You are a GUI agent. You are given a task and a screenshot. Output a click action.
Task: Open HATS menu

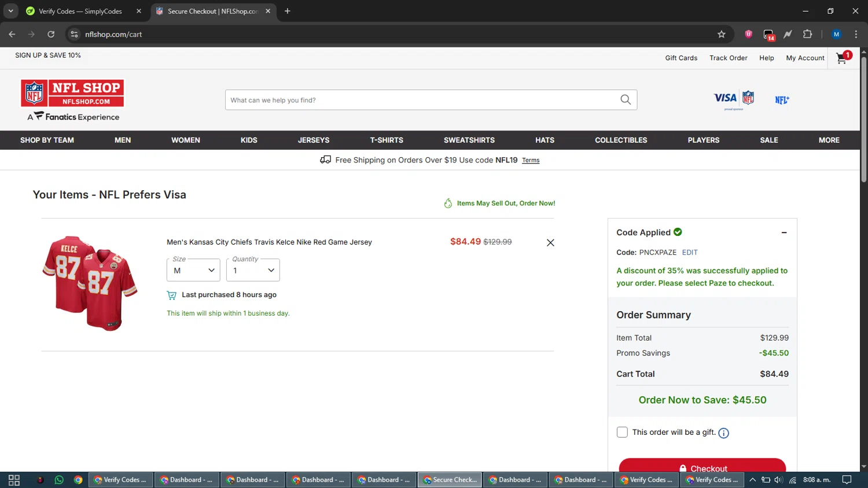545,140
